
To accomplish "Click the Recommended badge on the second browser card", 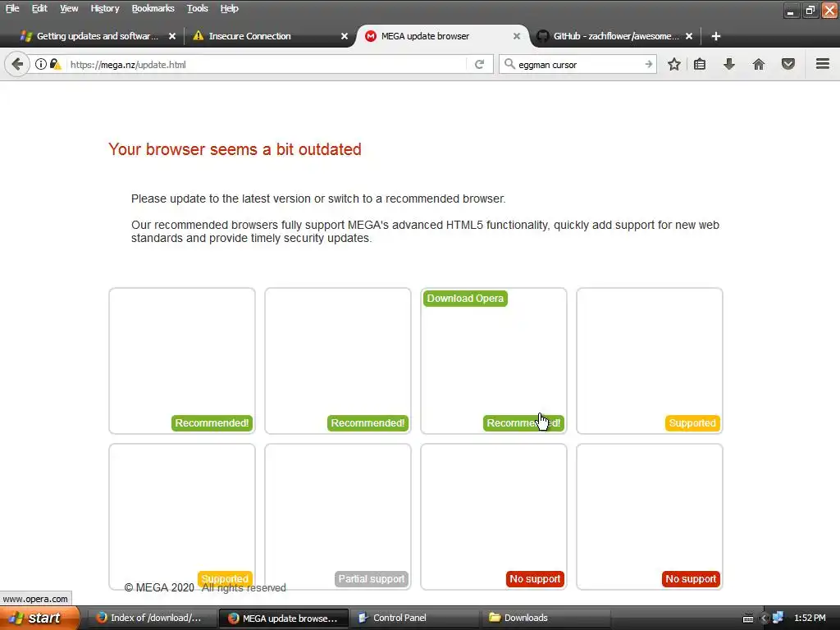I will [367, 423].
